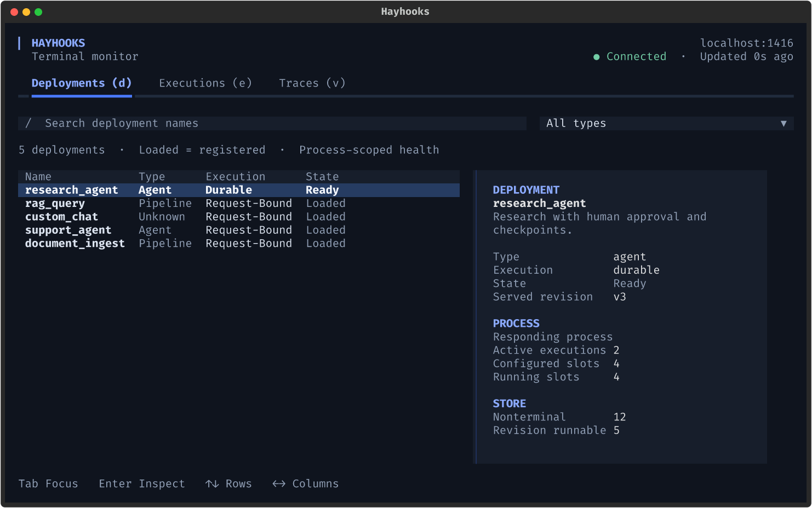Click the Type column header
This screenshot has height=508, width=812.
click(x=152, y=177)
